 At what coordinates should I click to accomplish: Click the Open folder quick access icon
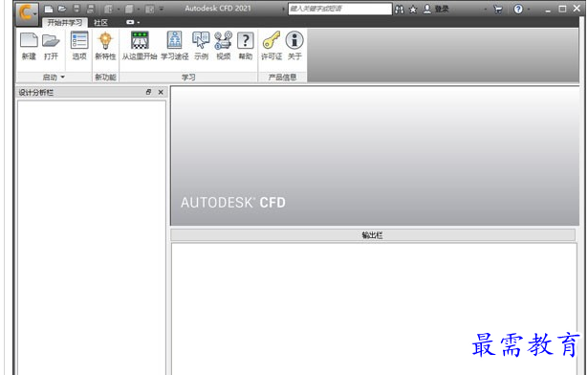coord(62,9)
